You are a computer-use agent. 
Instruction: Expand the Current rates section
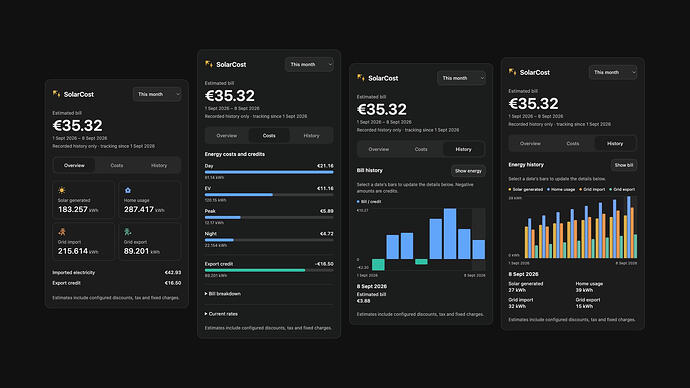[221, 314]
